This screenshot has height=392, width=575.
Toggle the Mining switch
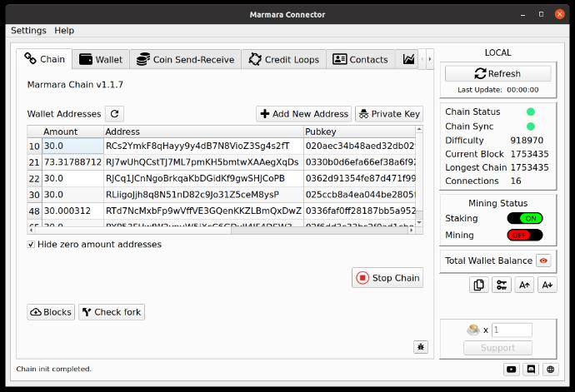[524, 236]
